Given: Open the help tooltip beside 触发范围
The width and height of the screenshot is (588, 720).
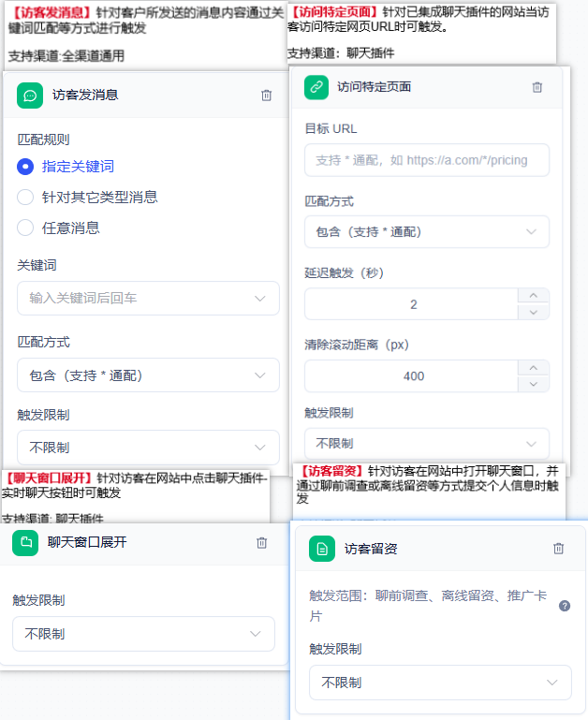Looking at the screenshot, I should (x=565, y=606).
